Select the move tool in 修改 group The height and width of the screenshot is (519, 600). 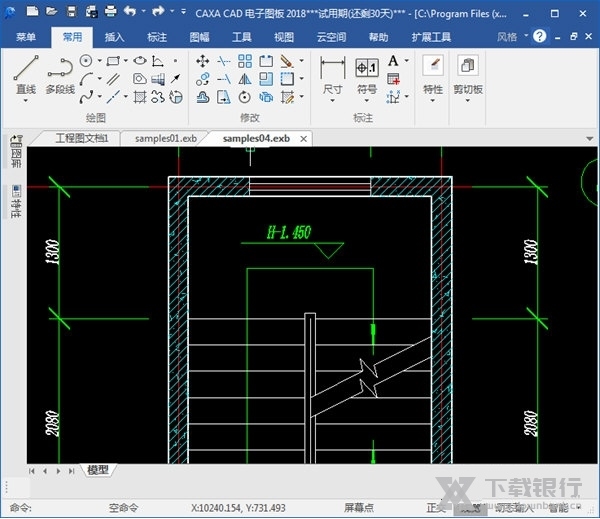point(203,61)
